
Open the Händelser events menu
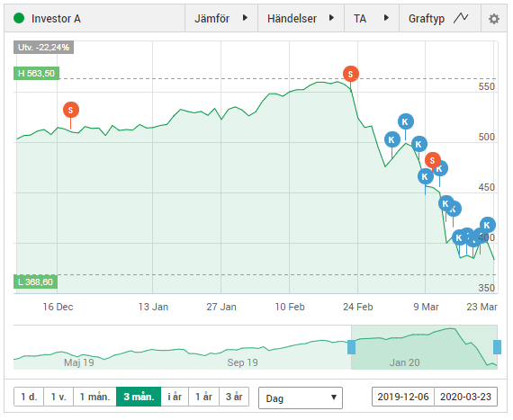pos(301,18)
